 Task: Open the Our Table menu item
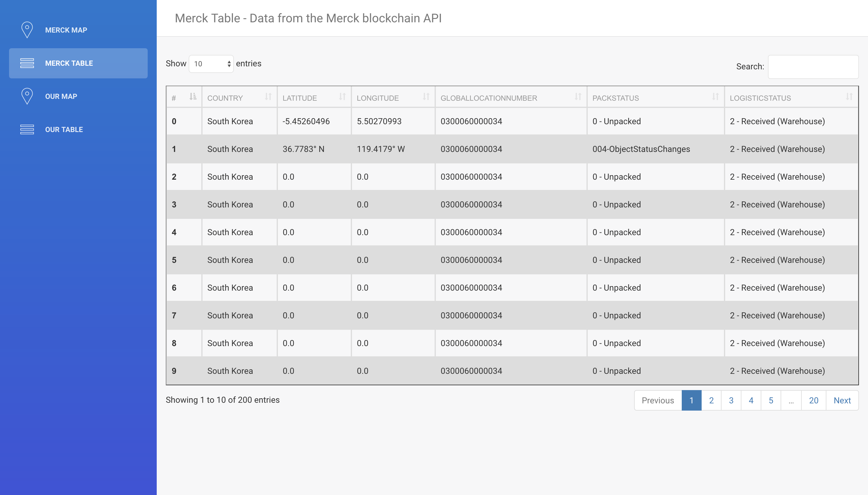[64, 130]
